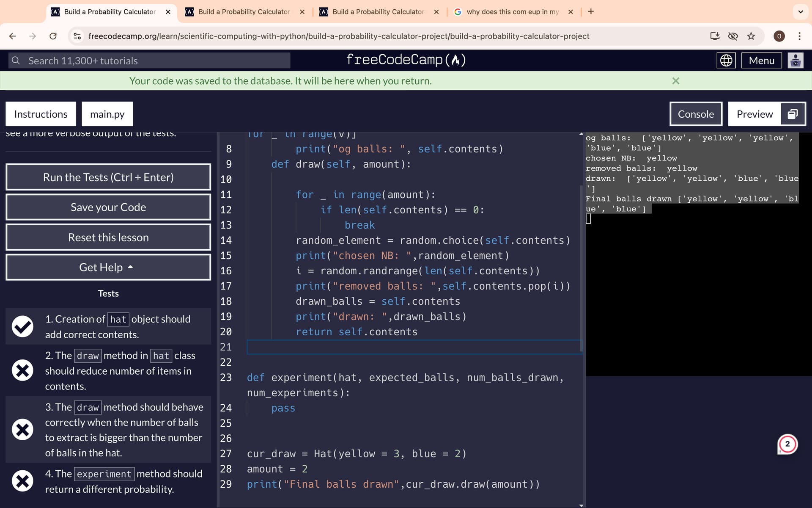Toggle the Preview pane button
Screen dimensions: 812x508
coord(754,114)
